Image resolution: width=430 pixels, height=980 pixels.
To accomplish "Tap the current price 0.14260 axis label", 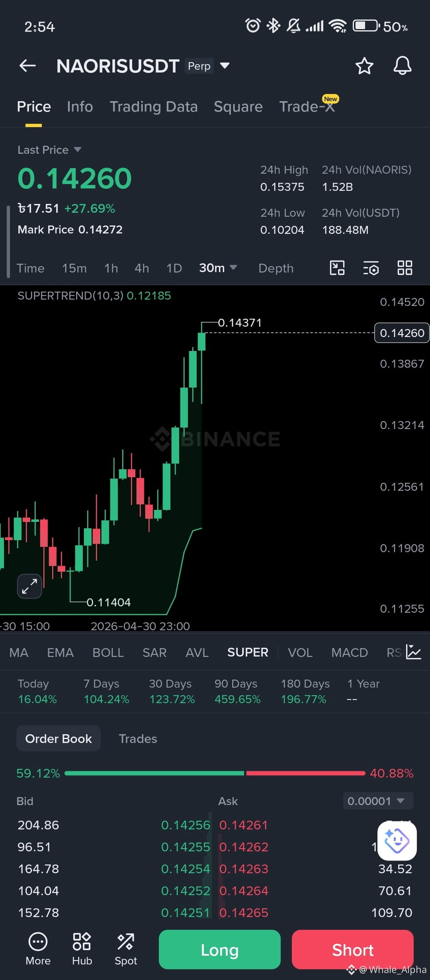I will [402, 333].
